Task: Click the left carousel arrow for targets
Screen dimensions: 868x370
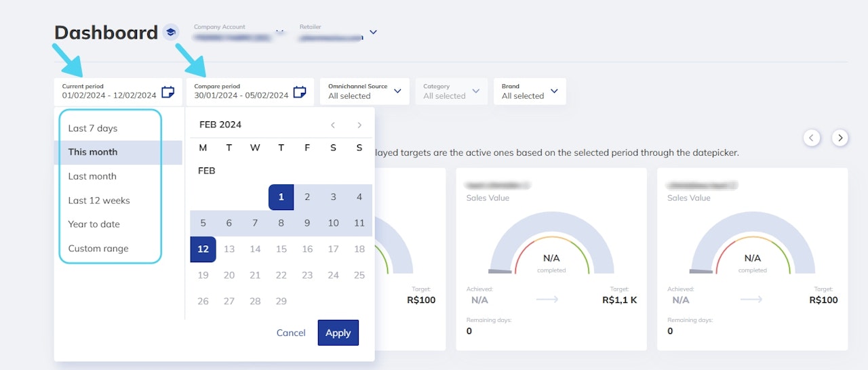Action: 812,138
